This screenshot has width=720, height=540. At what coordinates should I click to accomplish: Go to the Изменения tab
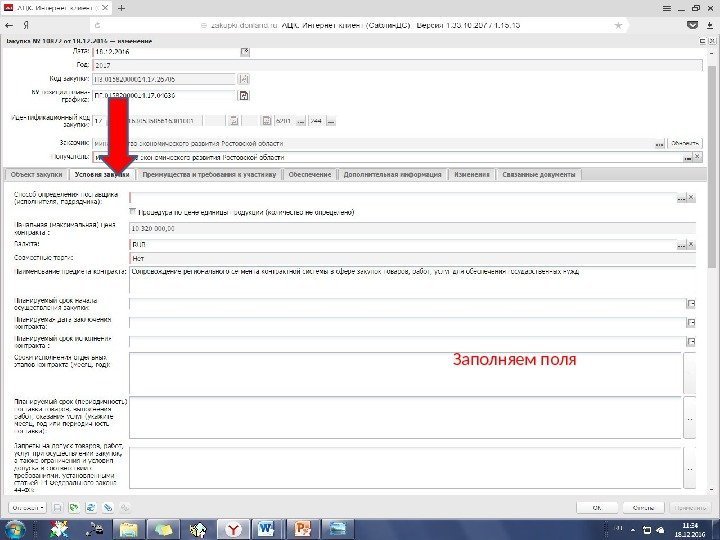pos(472,174)
